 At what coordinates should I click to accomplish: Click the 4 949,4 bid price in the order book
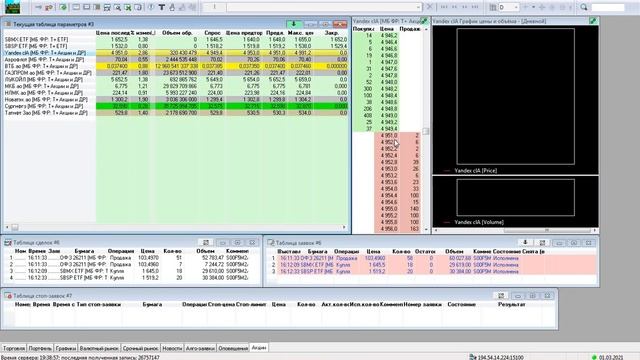coord(388,129)
